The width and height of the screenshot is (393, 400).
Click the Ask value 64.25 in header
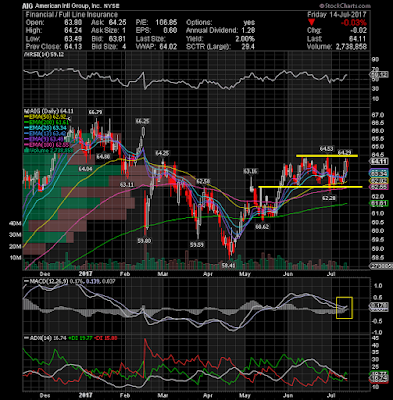(117, 23)
